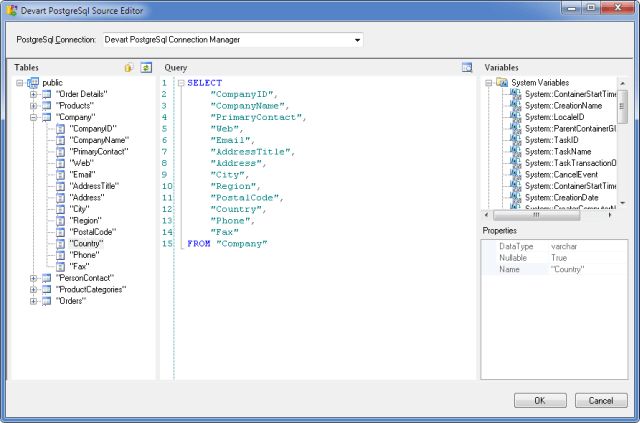Select the "Country" column in the tree
Image resolution: width=640 pixels, height=423 pixels.
click(x=86, y=243)
